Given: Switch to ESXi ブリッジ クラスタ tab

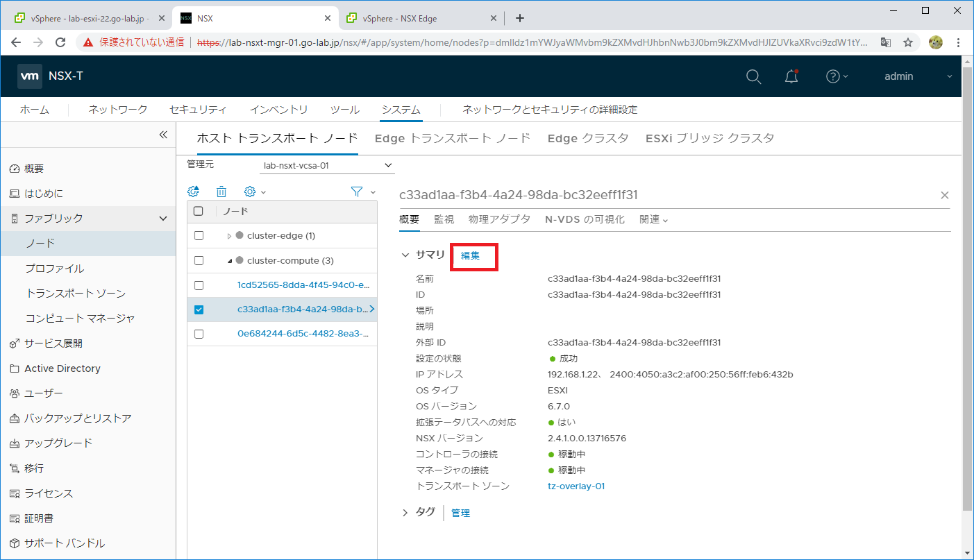Looking at the screenshot, I should (x=709, y=138).
